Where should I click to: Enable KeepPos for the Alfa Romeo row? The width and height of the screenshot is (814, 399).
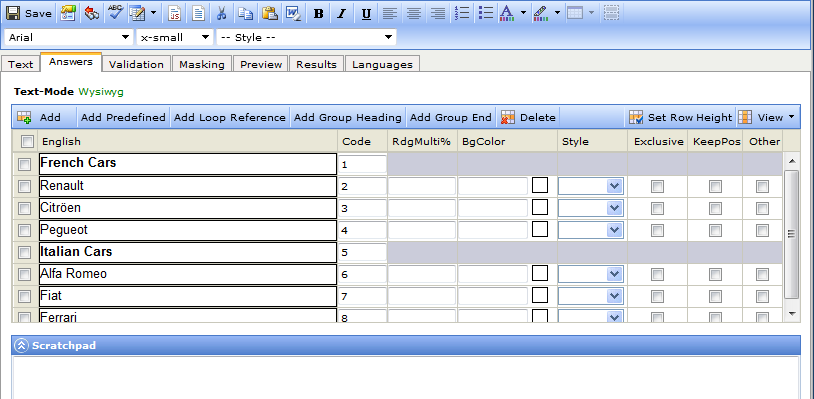(715, 274)
